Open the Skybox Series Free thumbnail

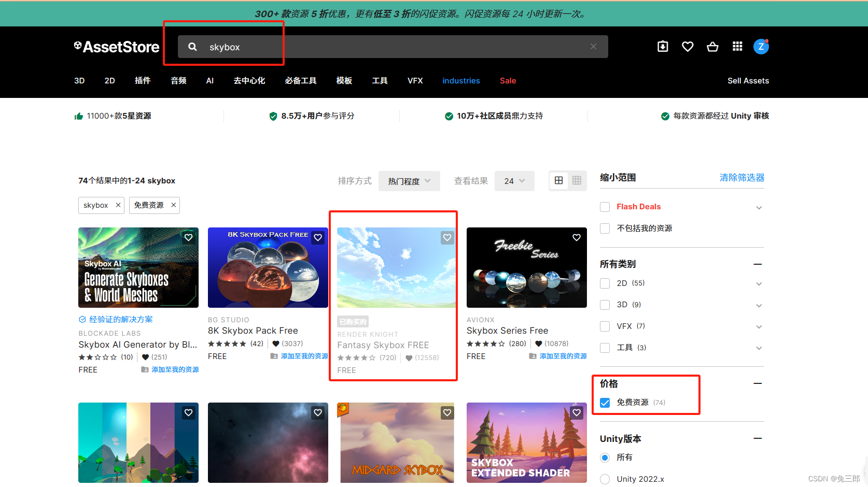527,267
